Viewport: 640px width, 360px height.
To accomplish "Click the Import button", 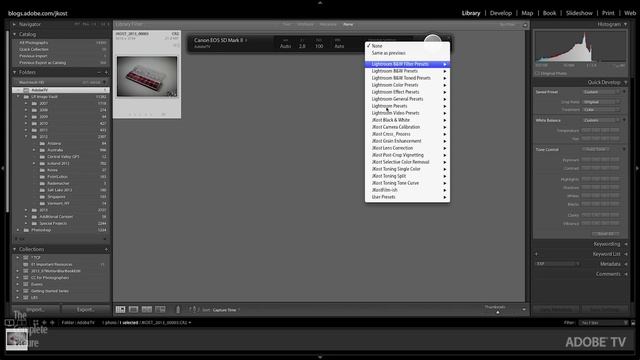I will point(36,309).
